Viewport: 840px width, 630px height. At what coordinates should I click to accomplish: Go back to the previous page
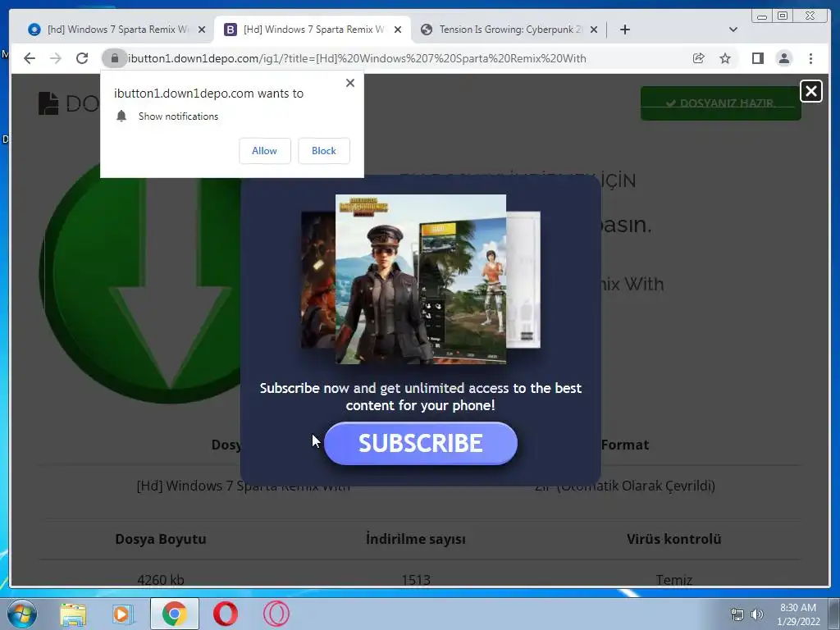(x=30, y=58)
